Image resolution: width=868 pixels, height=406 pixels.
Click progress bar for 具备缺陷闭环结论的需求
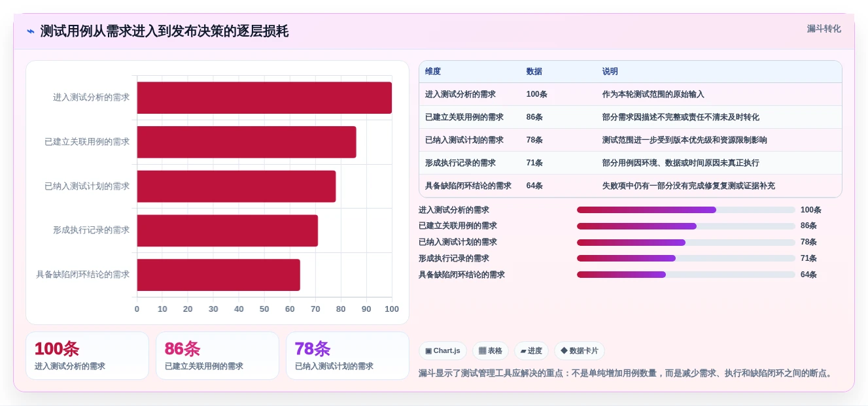pos(686,275)
